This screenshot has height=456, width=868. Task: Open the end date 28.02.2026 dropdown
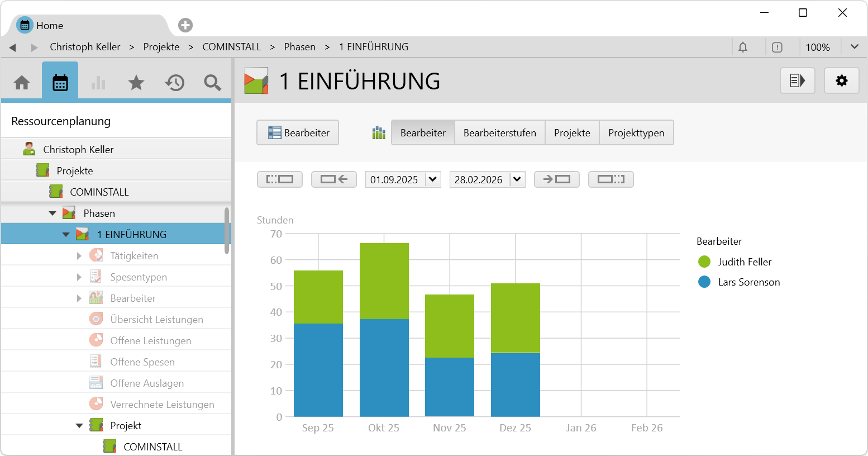[x=517, y=179]
